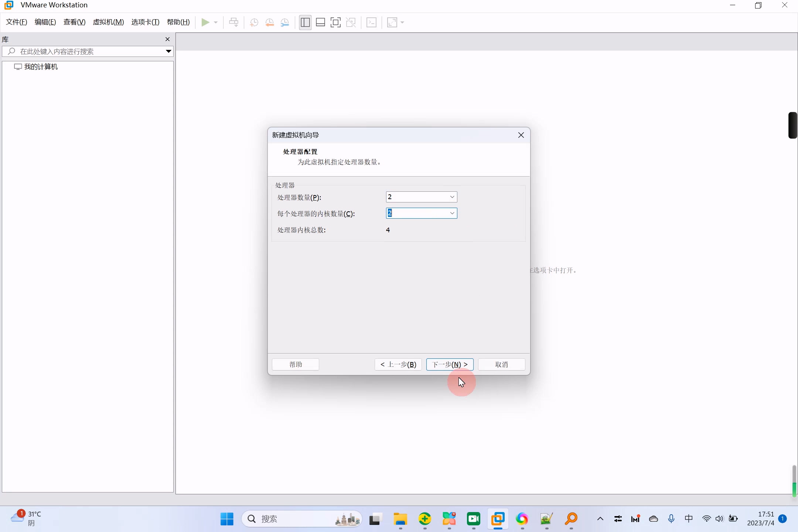The width and height of the screenshot is (798, 532).
Task: Open the 文件(F) menu
Action: (17, 22)
